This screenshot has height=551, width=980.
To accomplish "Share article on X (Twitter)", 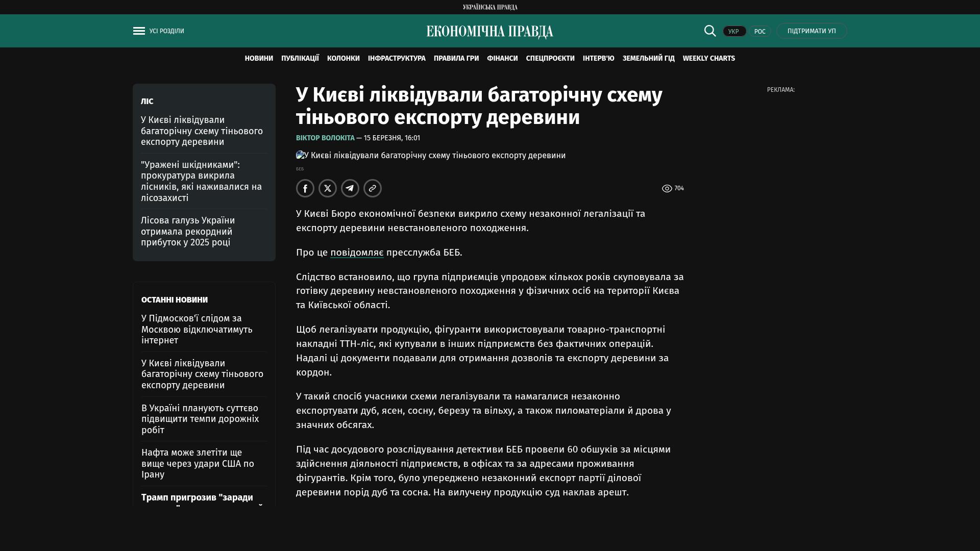I will click(x=328, y=188).
